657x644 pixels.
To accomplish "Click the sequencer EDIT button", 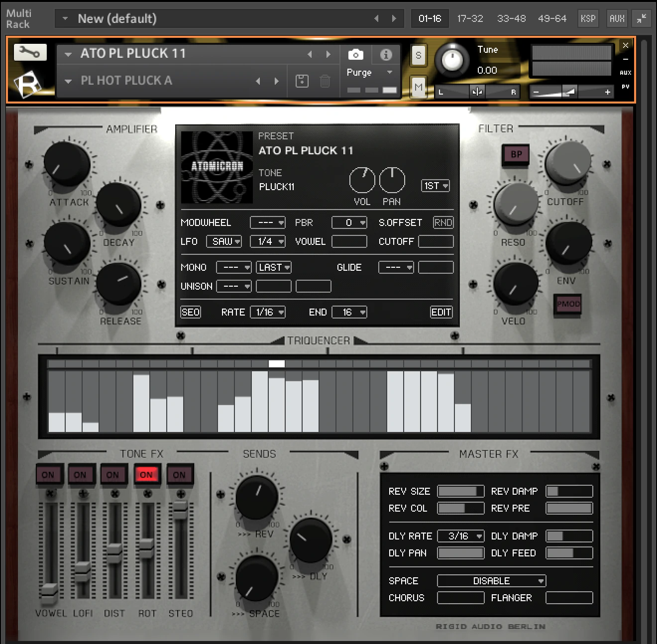I will pos(441,312).
